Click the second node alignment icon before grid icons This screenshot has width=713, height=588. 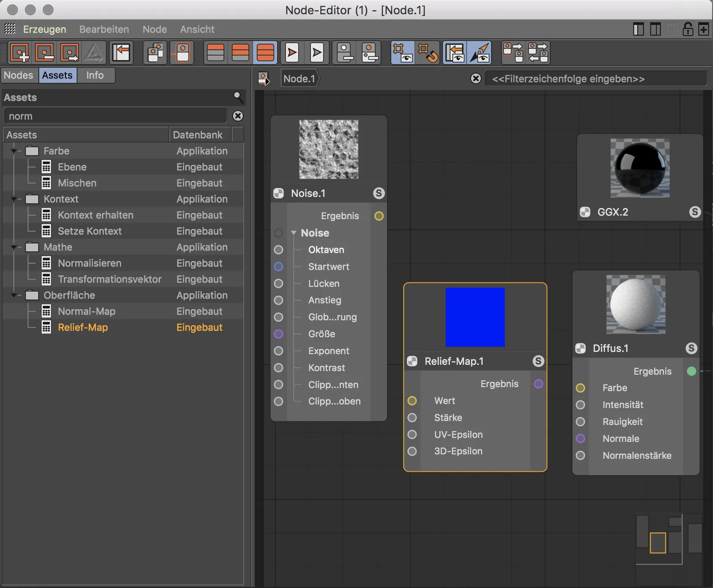369,53
